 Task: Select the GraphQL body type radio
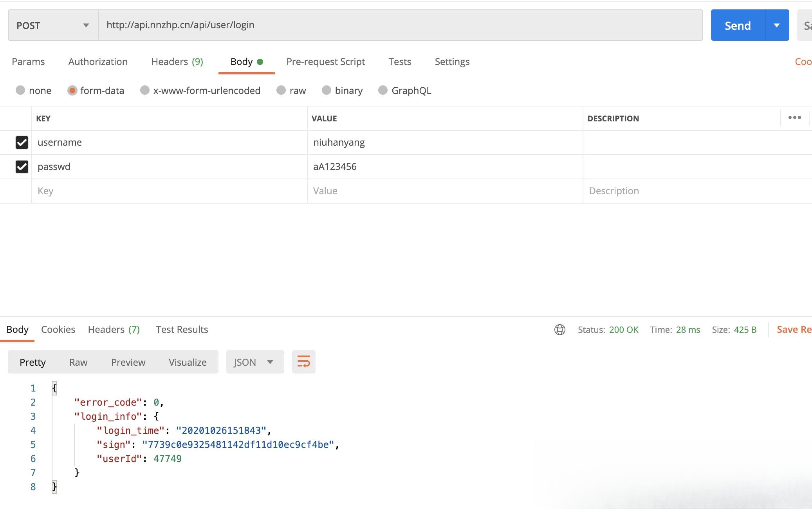click(x=383, y=90)
